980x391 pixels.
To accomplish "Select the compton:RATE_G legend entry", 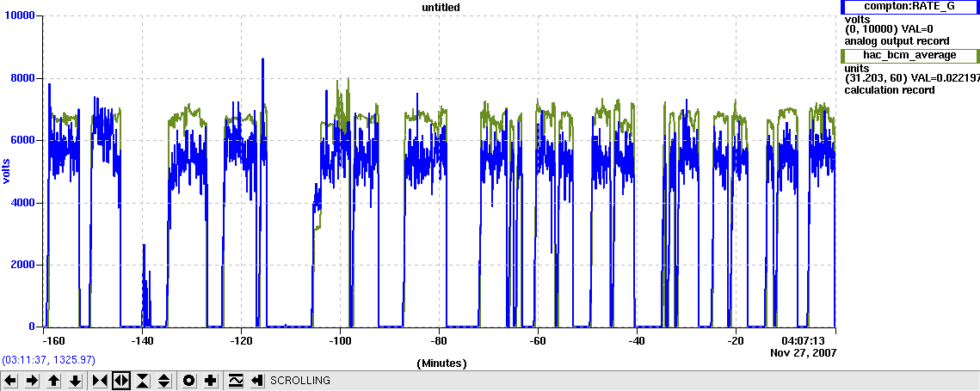I will [909, 7].
